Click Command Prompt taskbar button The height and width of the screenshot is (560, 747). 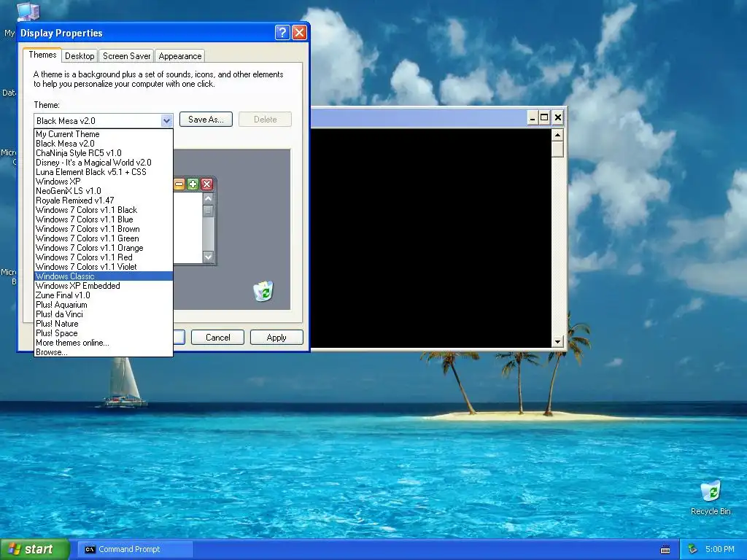point(136,549)
